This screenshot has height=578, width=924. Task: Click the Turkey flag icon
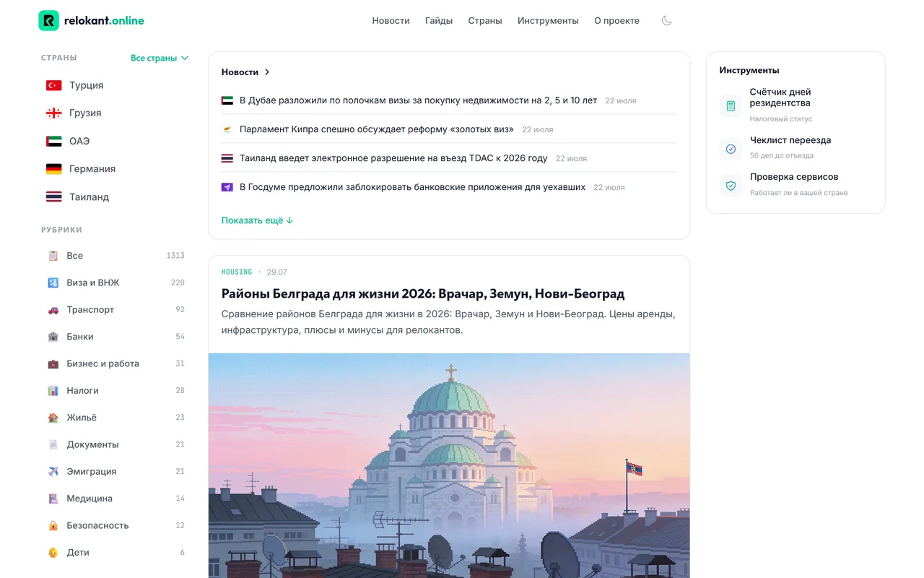point(54,85)
